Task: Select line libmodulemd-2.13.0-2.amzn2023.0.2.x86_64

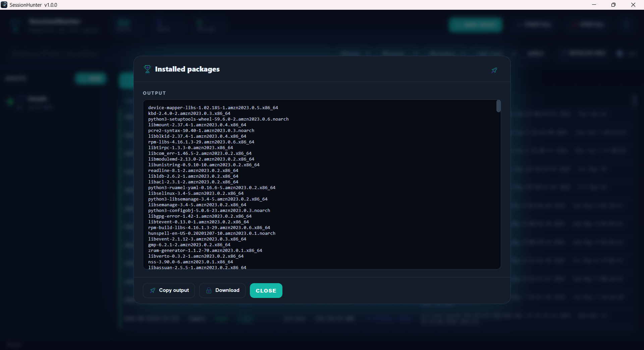Action: [201, 159]
